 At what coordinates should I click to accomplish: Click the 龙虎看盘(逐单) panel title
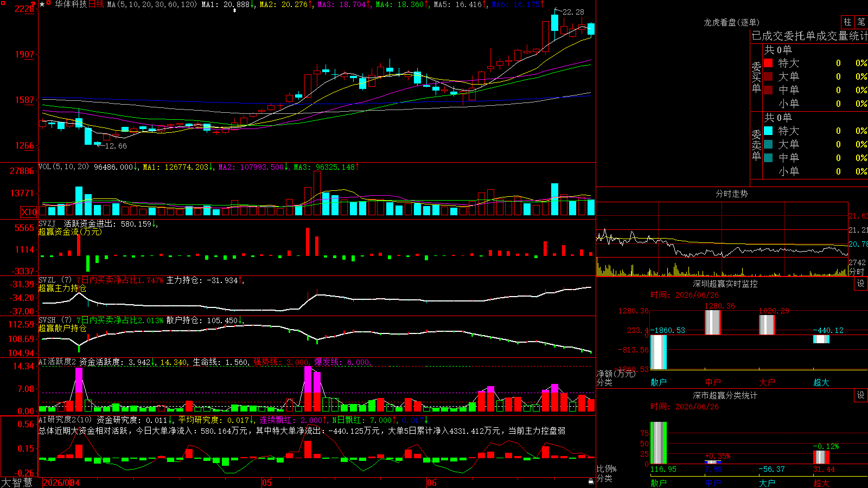point(732,22)
